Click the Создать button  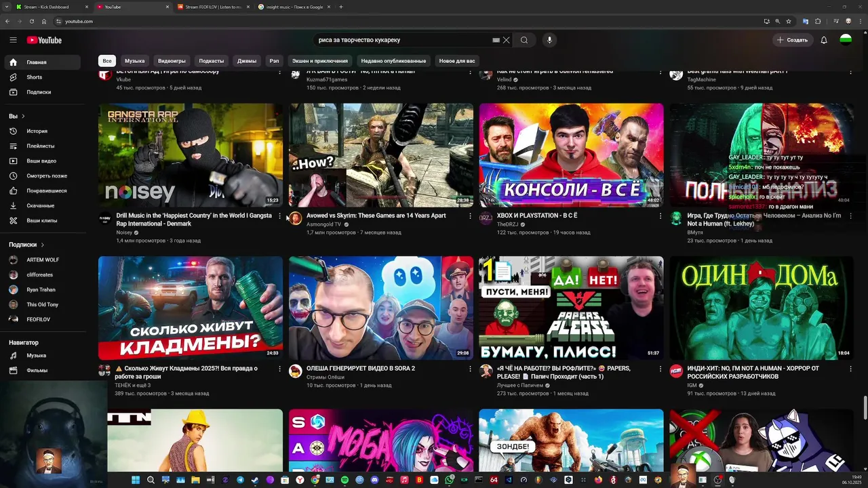click(x=793, y=40)
